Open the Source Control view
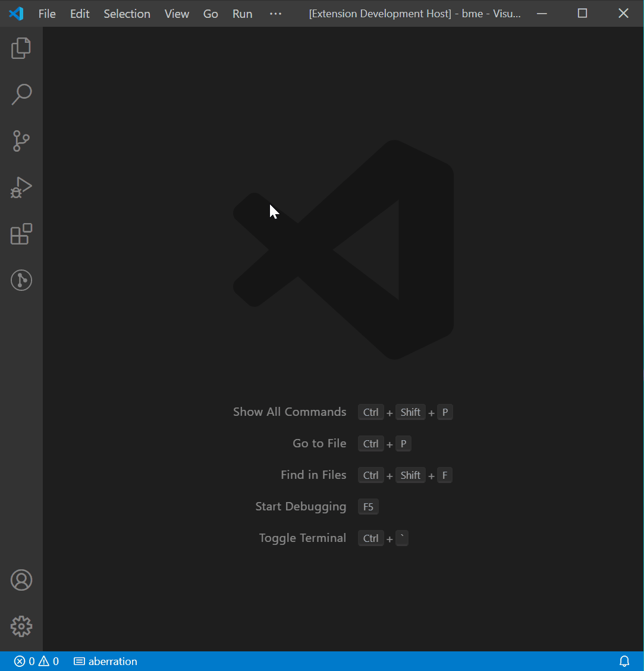This screenshot has width=644, height=671. 21,141
